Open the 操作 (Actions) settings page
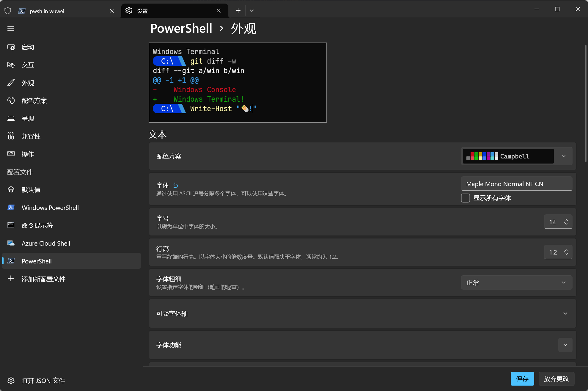Viewport: 588px width, 391px height. tap(28, 154)
